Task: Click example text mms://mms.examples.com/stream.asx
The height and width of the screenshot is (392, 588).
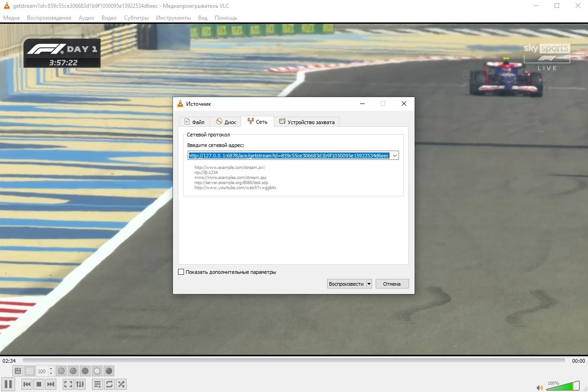Action: [231, 178]
